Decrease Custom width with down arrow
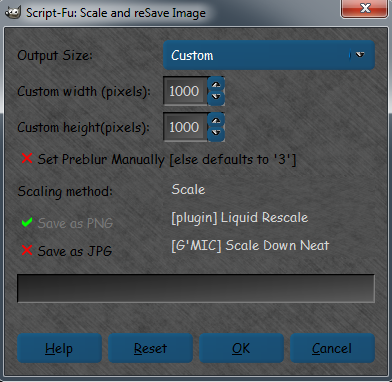 (216, 98)
